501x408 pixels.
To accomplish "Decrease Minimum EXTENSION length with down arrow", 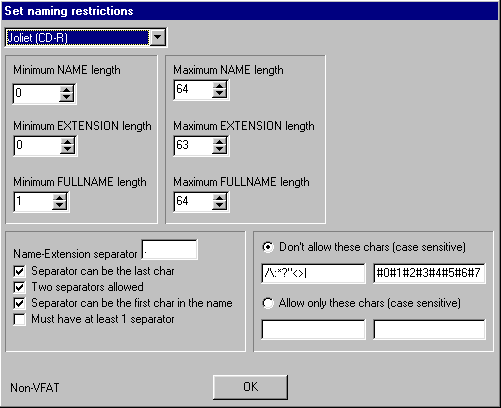I will click(67, 149).
